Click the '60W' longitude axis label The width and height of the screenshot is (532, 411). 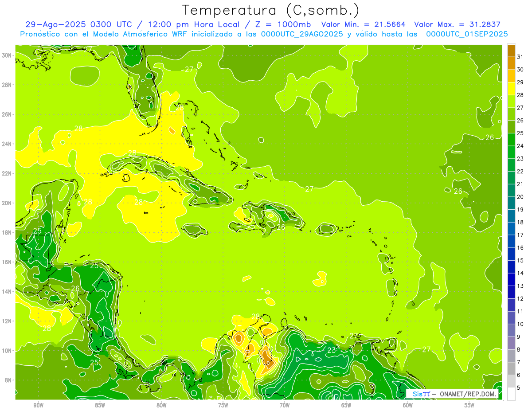408,405
